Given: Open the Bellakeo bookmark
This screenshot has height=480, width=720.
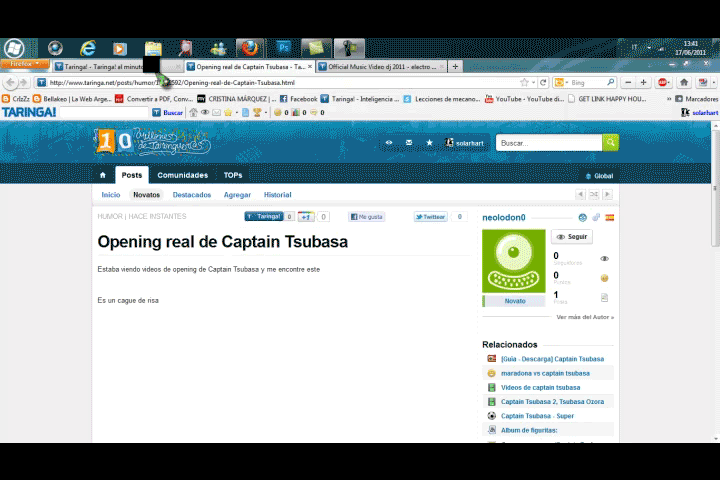Looking at the screenshot, I should pyautogui.click(x=72, y=99).
